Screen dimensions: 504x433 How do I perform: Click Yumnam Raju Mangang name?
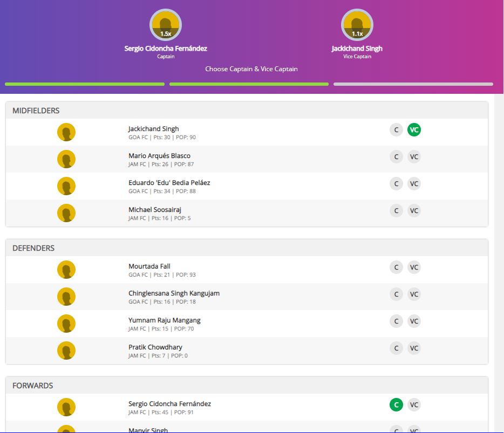click(165, 320)
